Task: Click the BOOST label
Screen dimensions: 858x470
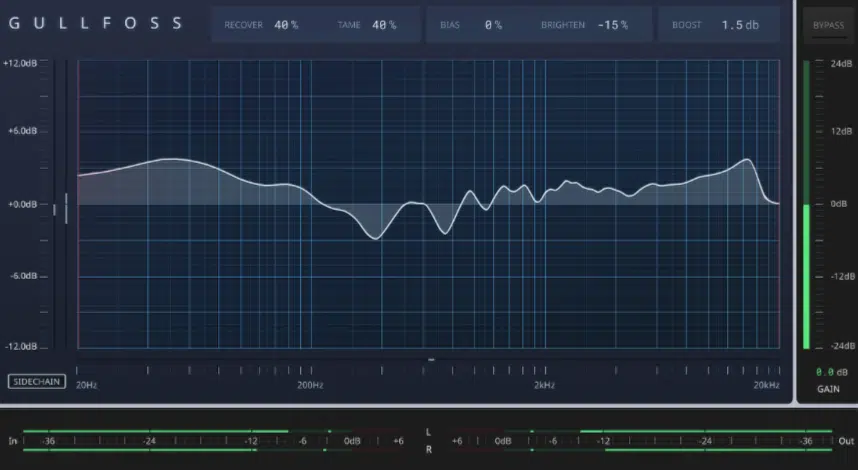Action: (687, 25)
